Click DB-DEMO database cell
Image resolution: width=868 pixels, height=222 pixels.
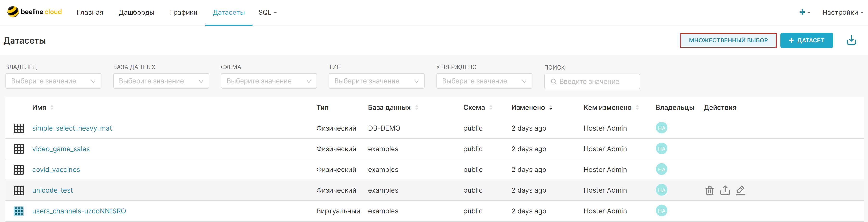384,128
